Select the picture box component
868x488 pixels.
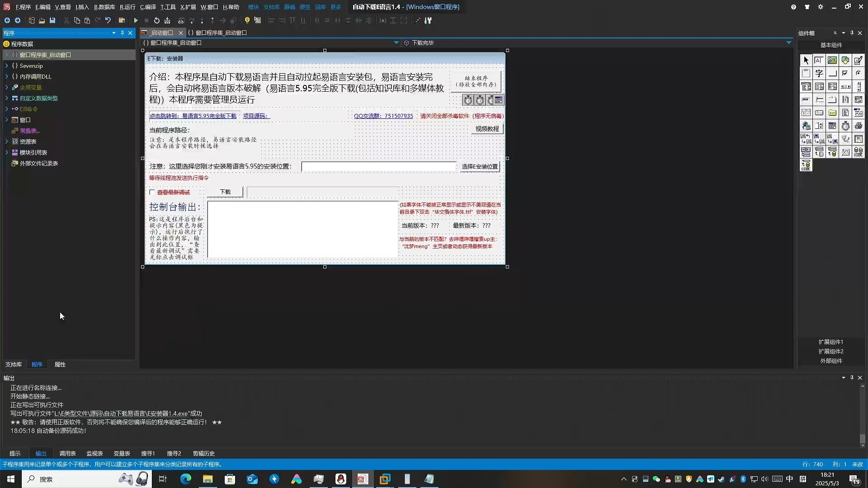[x=832, y=60]
